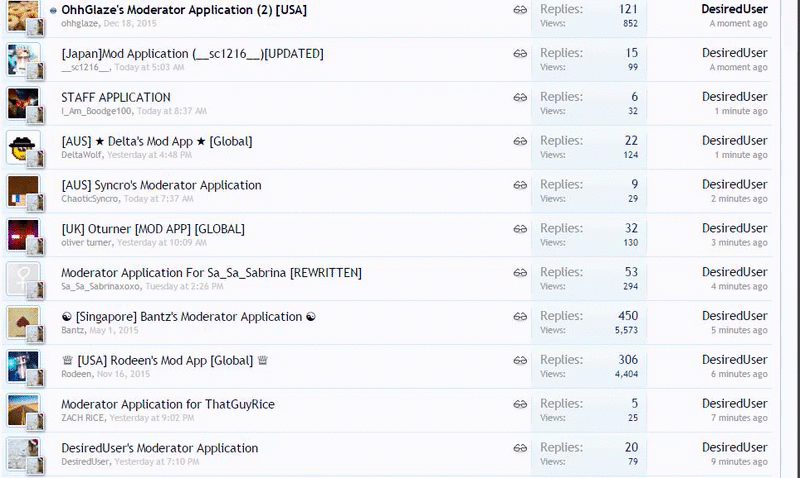The image size is (800, 478).
Task: Click glasses icon on ThatGuyRice application row
Action: [x=520, y=405]
